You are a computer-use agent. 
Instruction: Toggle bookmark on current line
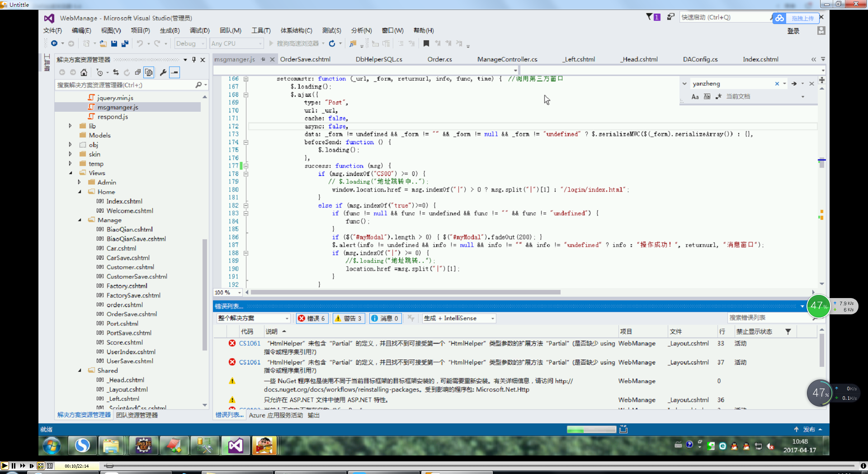[x=426, y=43]
